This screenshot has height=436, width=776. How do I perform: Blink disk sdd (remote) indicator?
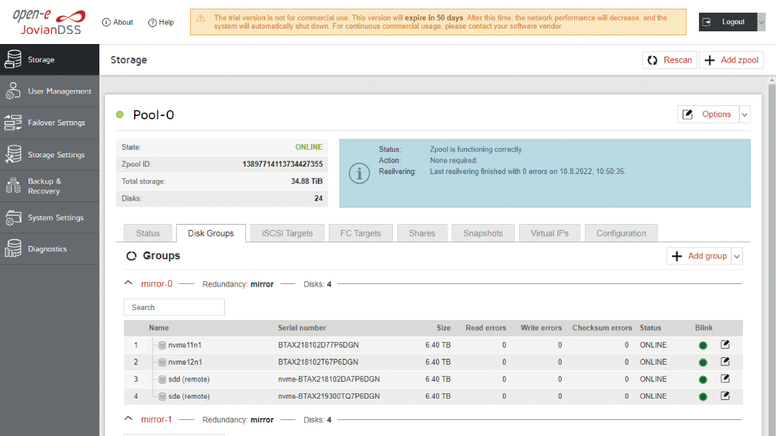click(703, 380)
